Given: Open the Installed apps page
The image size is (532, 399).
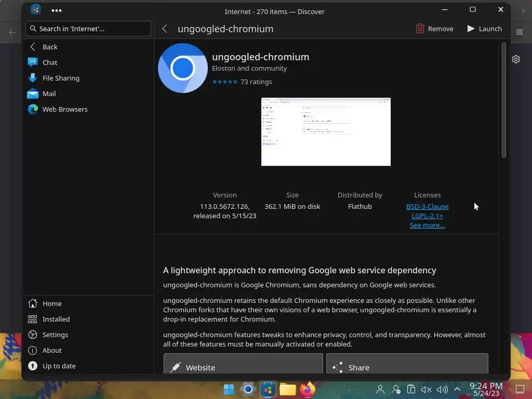Looking at the screenshot, I should click(88, 319).
